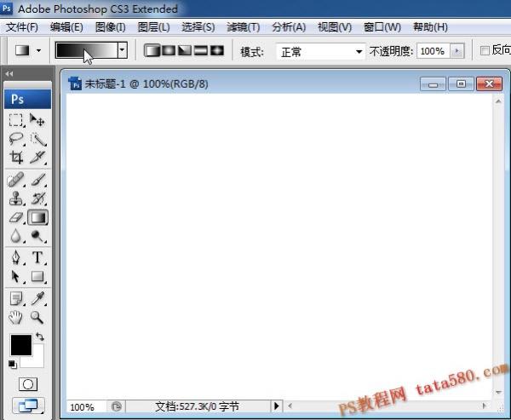This screenshot has height=420, width=511.
Task: Select the Rectangular Marquee tool
Action: point(15,120)
